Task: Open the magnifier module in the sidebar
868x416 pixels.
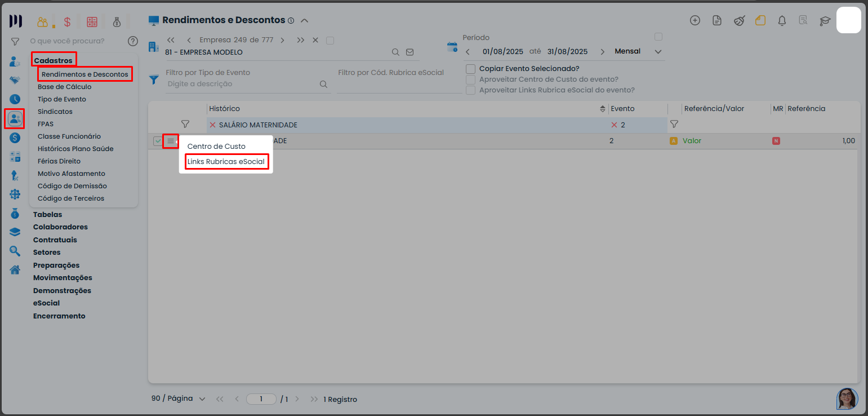Action: tap(15, 251)
